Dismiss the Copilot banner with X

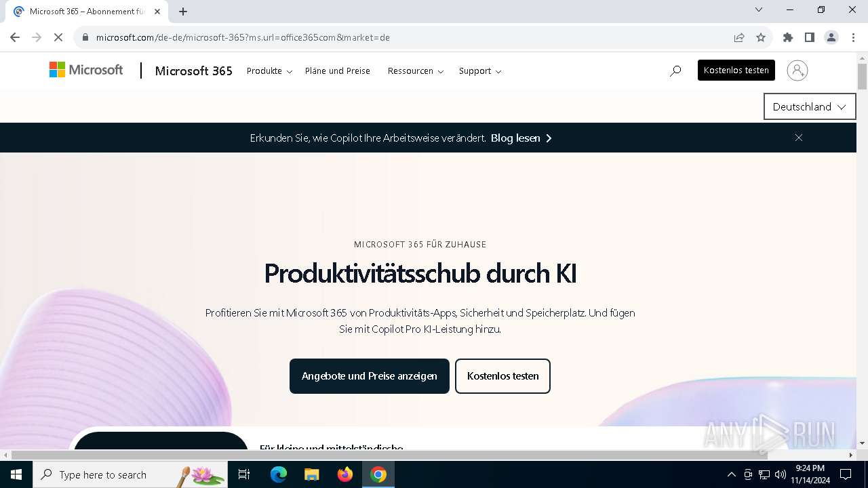click(x=799, y=138)
